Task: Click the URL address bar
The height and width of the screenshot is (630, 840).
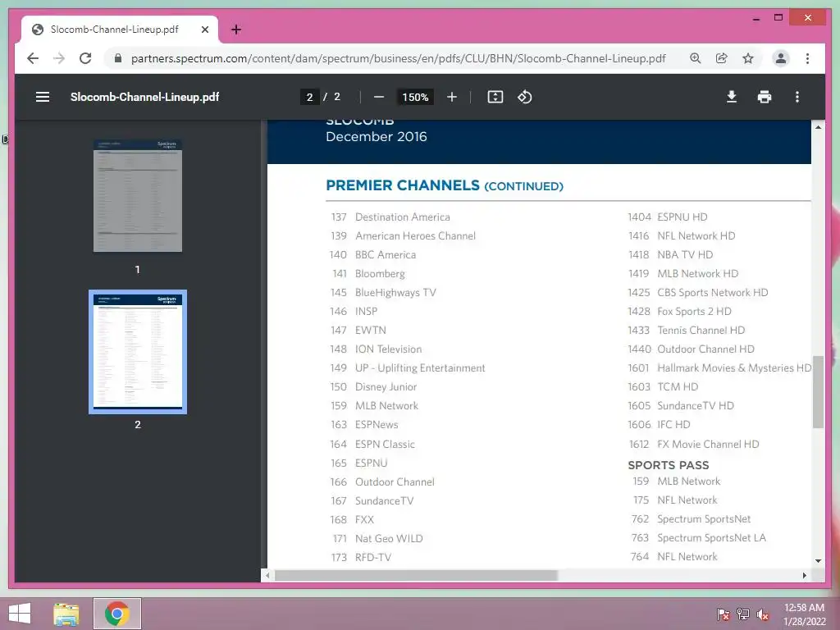Action: (x=398, y=58)
